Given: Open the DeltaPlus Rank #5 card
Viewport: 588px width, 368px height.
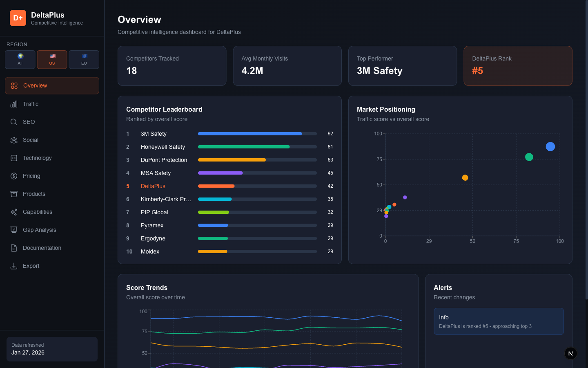Looking at the screenshot, I should pos(518,66).
